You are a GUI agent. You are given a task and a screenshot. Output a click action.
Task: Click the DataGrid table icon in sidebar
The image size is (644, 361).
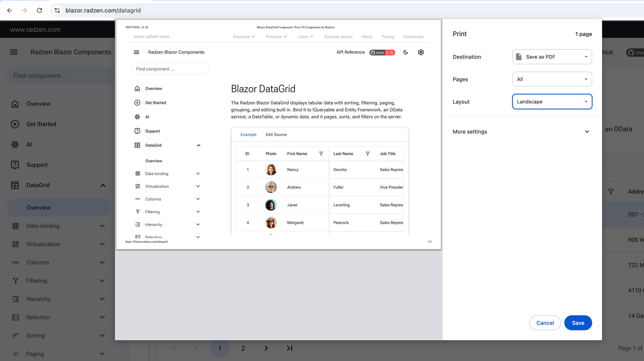[x=15, y=185]
